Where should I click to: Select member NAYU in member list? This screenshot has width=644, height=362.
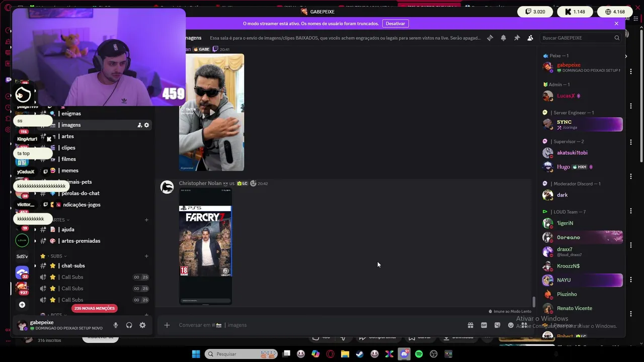[x=582, y=280]
